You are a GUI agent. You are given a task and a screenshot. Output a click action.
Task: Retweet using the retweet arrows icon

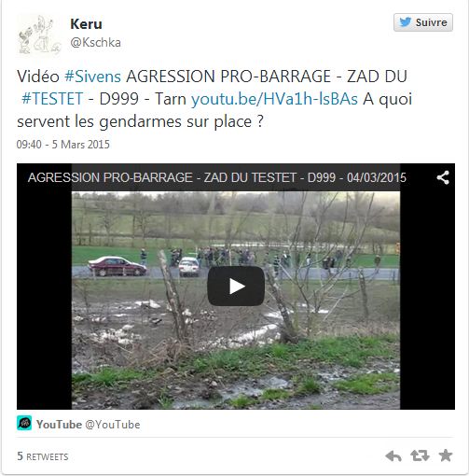tap(420, 455)
